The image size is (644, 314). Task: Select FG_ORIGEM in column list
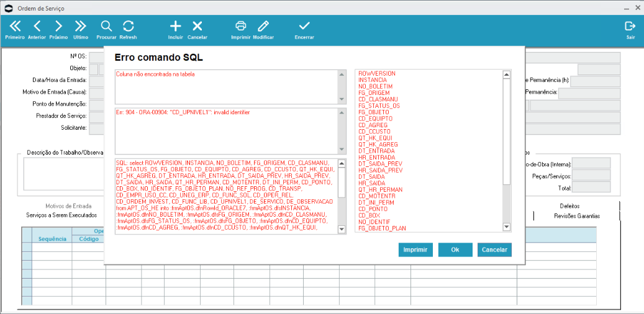click(374, 92)
